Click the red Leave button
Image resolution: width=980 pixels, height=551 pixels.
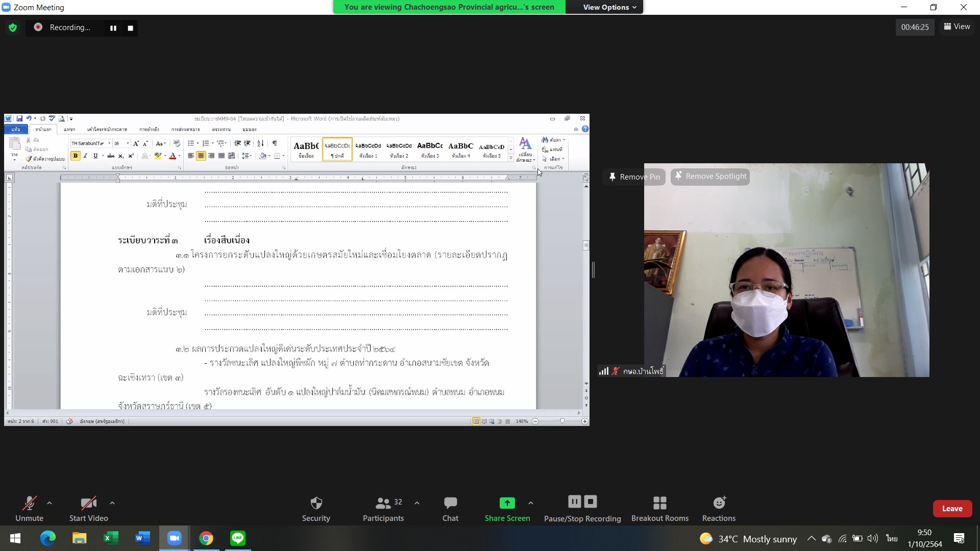click(952, 509)
